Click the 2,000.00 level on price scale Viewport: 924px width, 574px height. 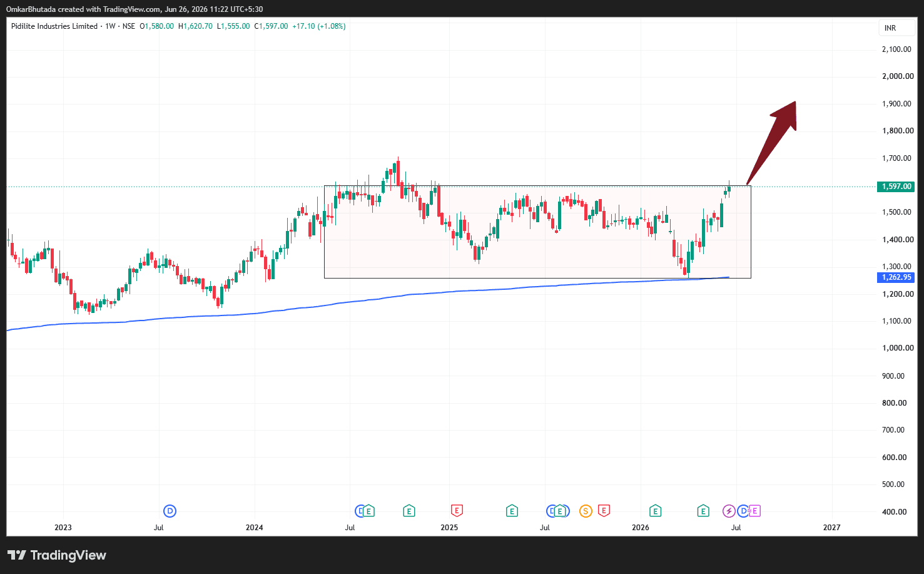pyautogui.click(x=897, y=76)
